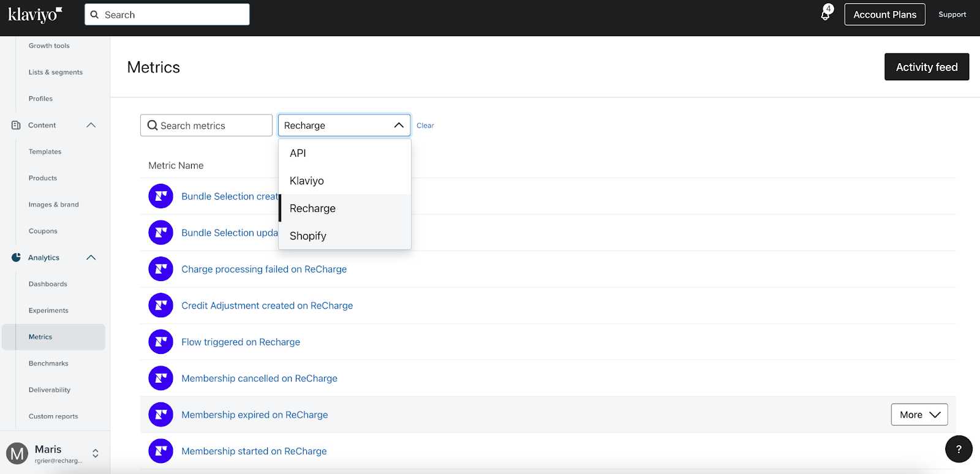Click the Analytics pie chart icon
This screenshot has width=980, height=474.
(x=16, y=257)
